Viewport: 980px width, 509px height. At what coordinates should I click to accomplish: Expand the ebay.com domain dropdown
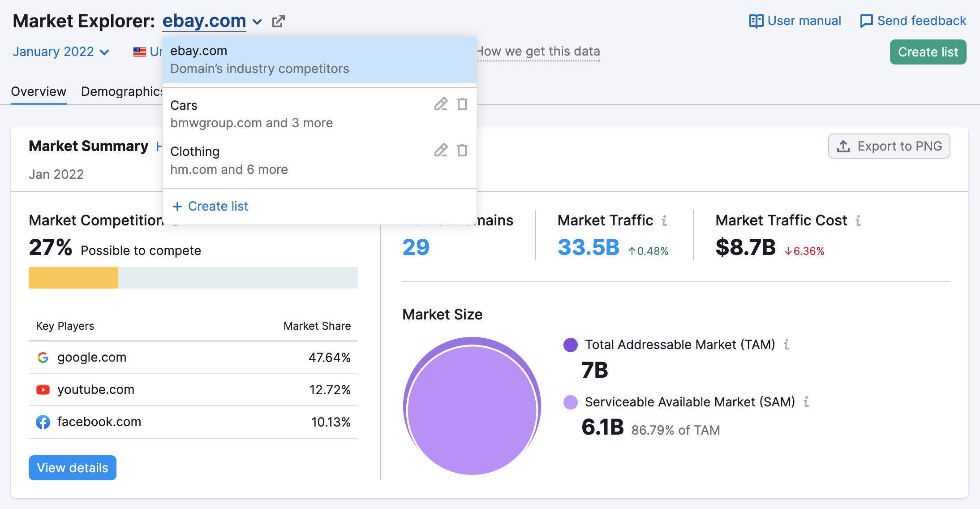coord(257,22)
